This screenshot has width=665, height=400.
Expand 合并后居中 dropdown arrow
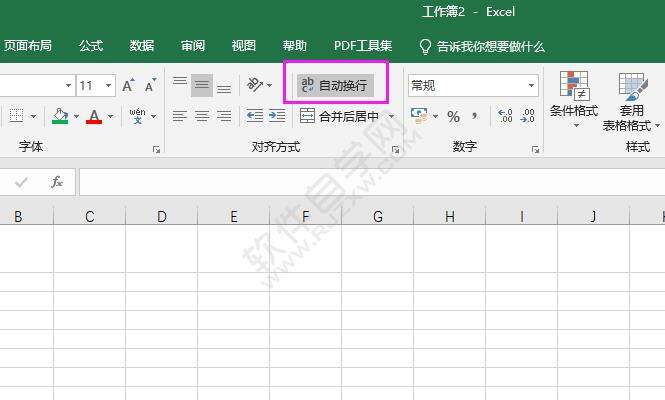pos(391,116)
